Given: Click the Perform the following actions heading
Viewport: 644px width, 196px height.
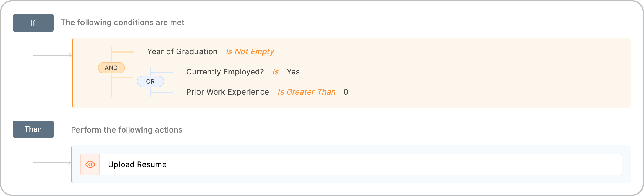Looking at the screenshot, I should [127, 130].
